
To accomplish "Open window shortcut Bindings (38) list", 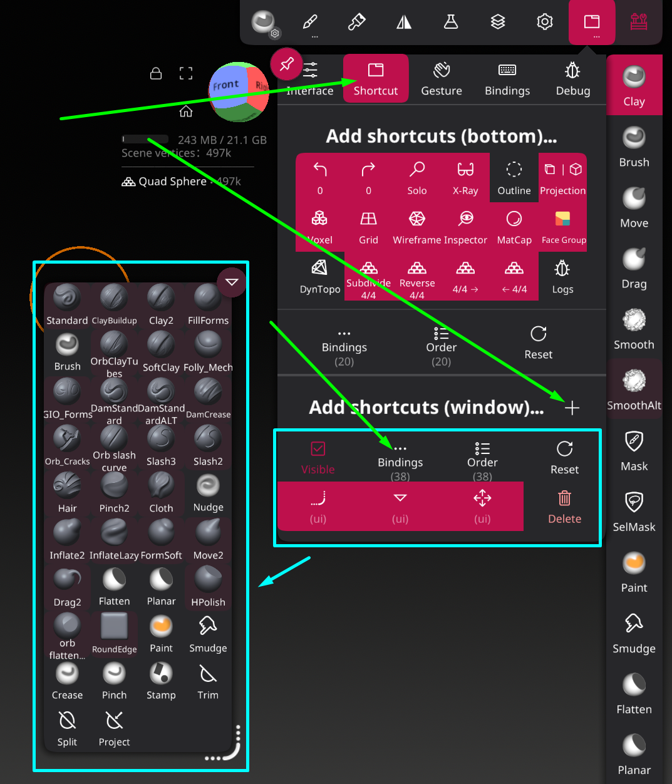I will (x=400, y=462).
